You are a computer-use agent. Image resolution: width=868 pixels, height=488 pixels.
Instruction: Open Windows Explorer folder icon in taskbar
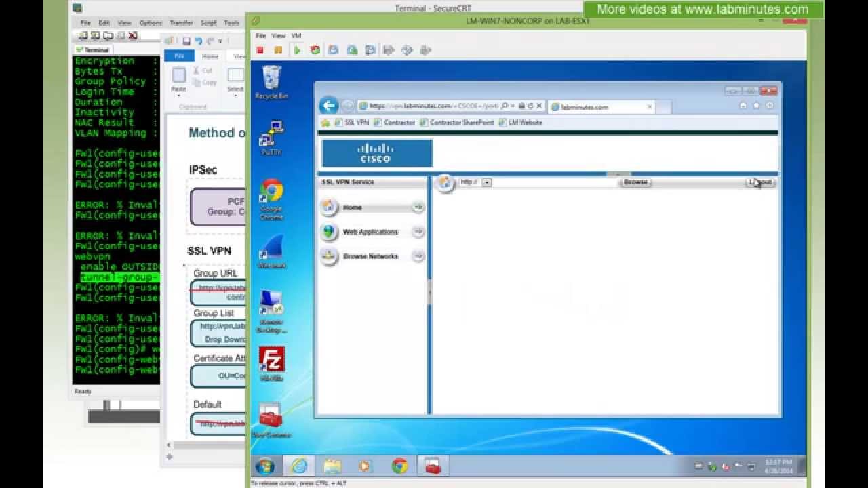(332, 466)
